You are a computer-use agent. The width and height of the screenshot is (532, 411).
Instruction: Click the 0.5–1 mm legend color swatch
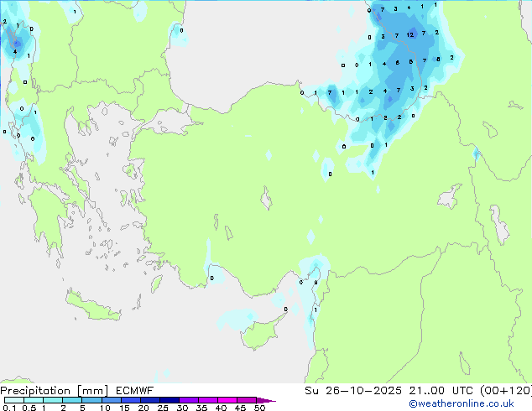[x=34, y=400]
